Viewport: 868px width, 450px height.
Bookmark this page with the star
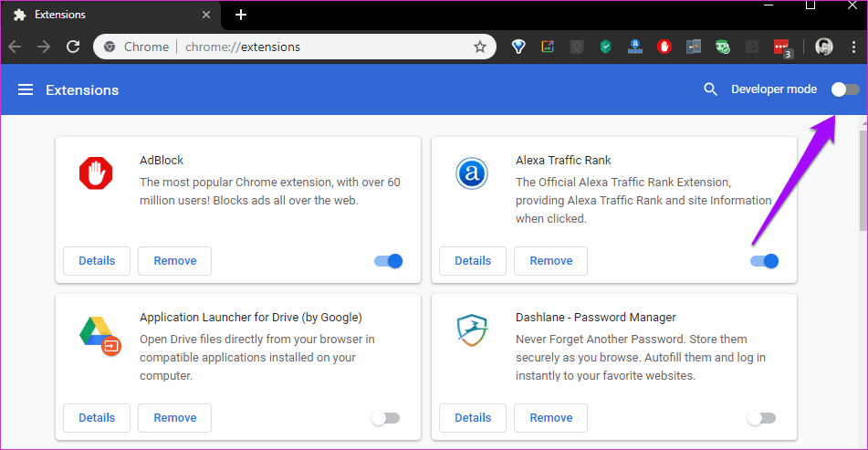480,47
